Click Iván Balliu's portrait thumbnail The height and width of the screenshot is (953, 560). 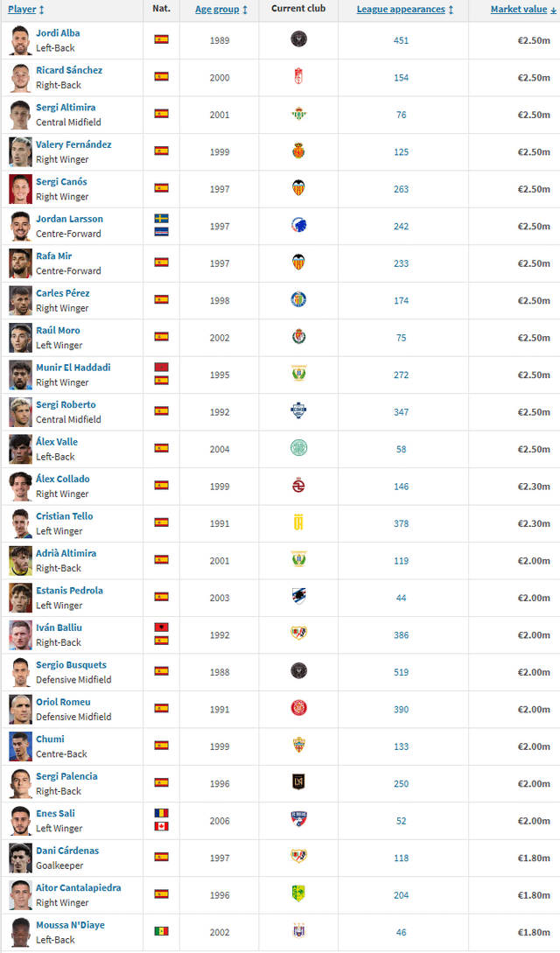tap(21, 635)
